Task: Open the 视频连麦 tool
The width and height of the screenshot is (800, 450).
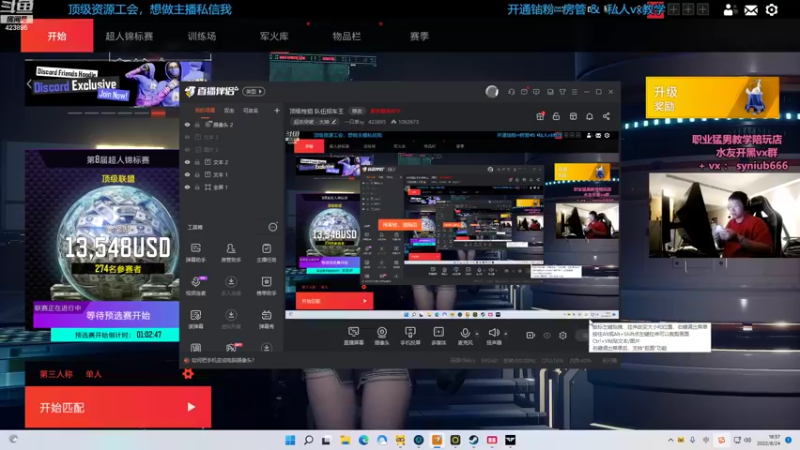Action: coord(196,286)
